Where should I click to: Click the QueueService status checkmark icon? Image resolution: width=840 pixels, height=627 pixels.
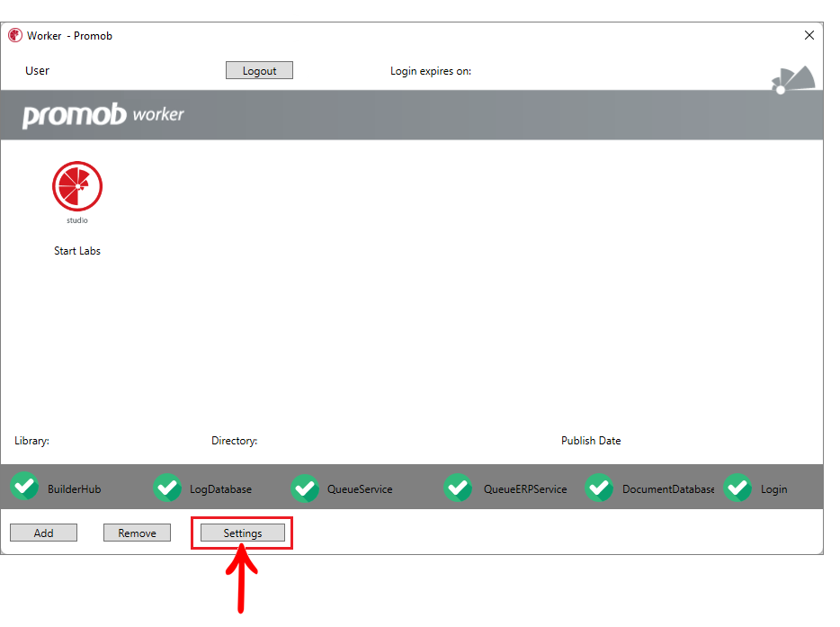click(305, 488)
